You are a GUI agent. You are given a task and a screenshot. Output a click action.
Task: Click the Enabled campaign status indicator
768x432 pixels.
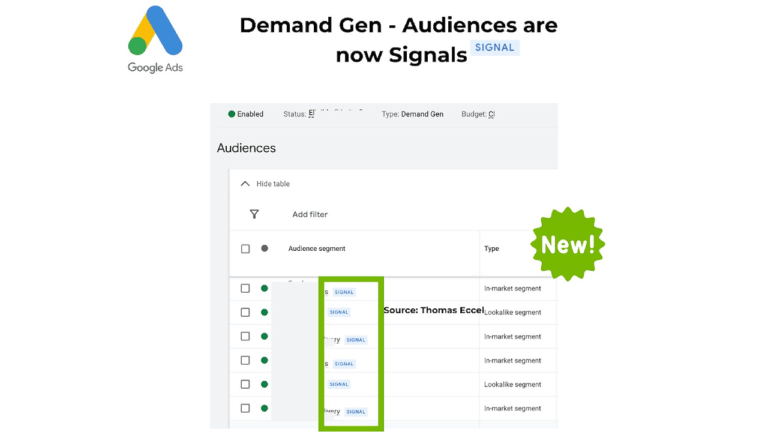246,114
